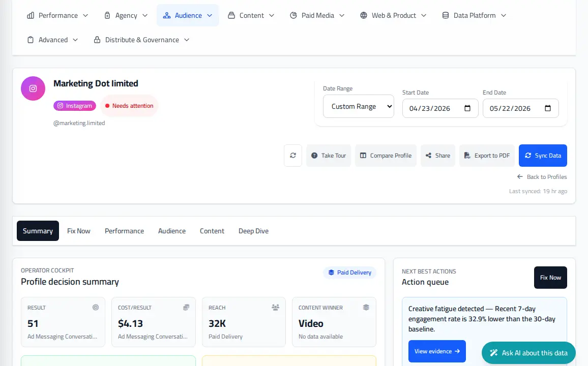Click the Audience people icon
588x366 pixels.
[167, 15]
